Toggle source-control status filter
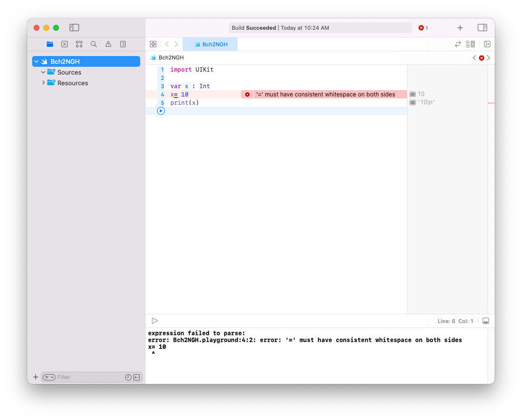The width and height of the screenshot is (522, 420). point(136,377)
